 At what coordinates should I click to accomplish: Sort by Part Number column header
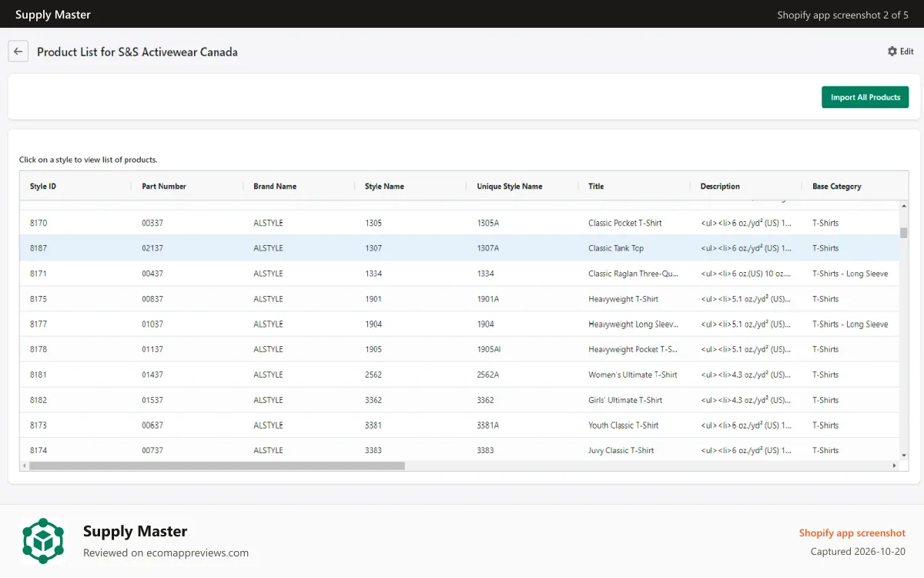coord(164,187)
